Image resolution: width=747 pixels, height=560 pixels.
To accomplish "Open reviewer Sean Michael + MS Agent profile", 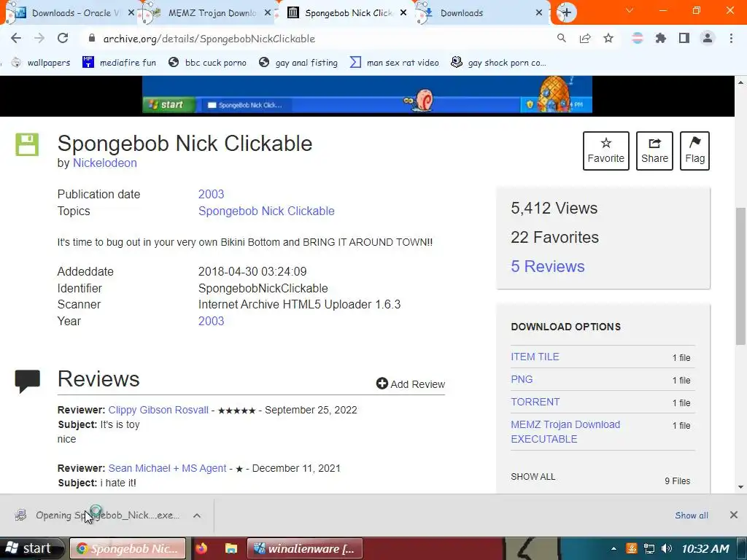I will [167, 468].
